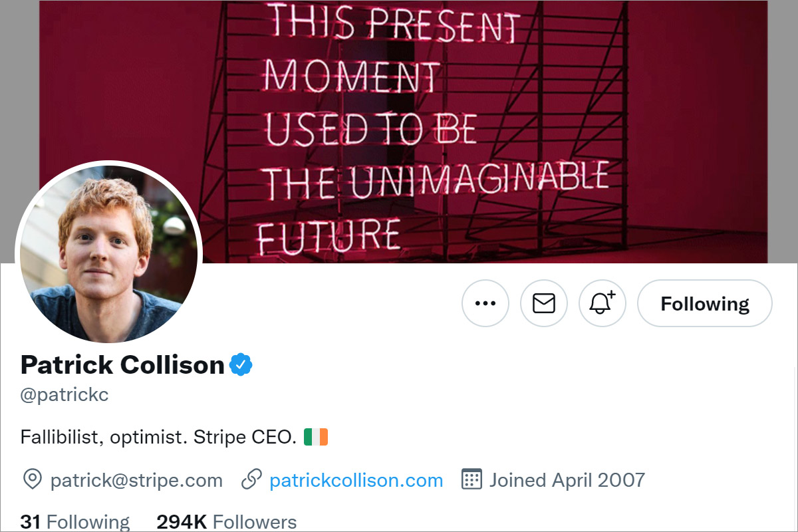Open the patrickcollison.com website link

356,480
